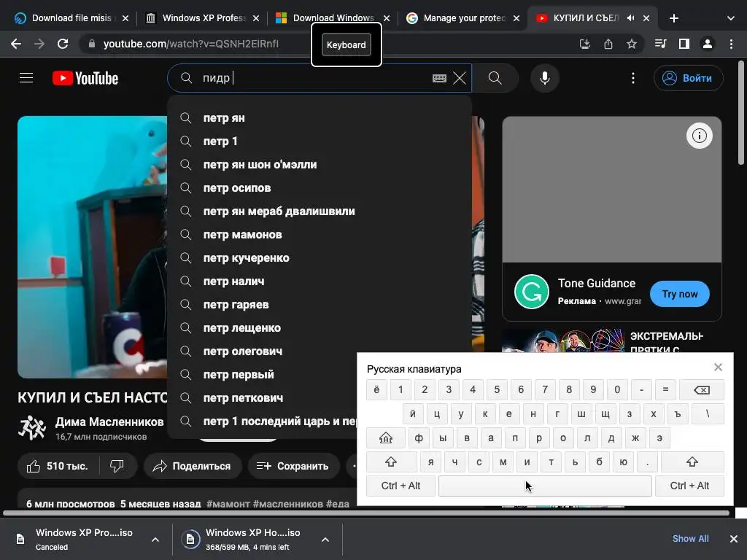Open the ad info icon

(699, 136)
